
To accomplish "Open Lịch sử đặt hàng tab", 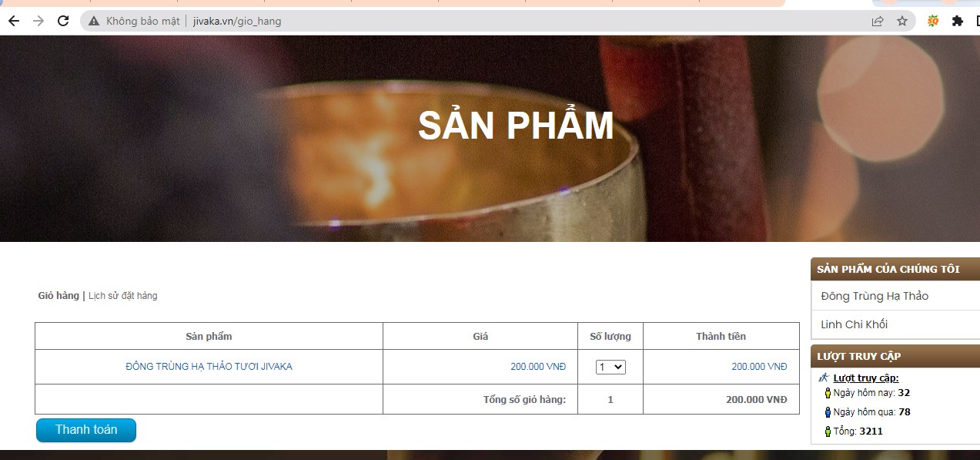I will coord(122,295).
